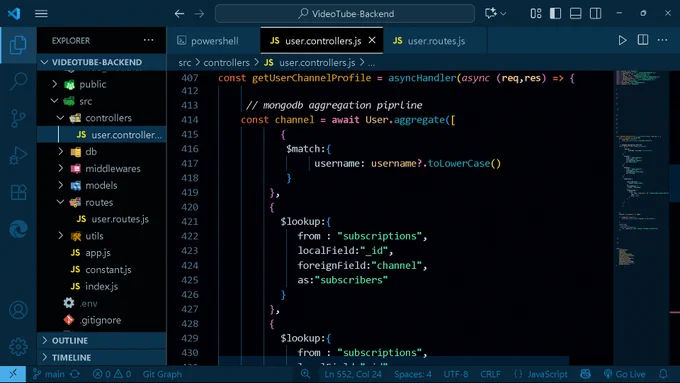Synchronize changes icon in status bar

pyautogui.click(x=75, y=374)
